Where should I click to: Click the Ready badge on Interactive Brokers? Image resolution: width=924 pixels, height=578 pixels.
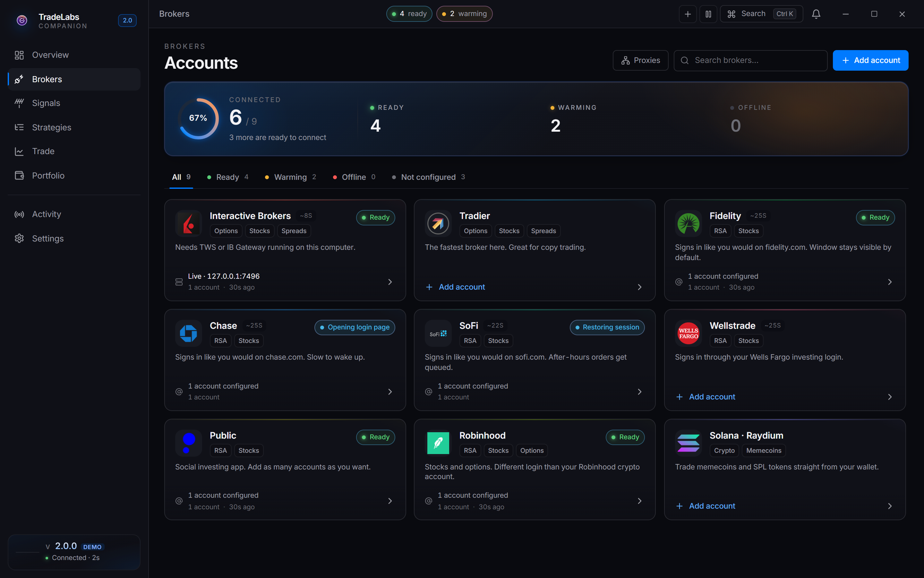[376, 217]
